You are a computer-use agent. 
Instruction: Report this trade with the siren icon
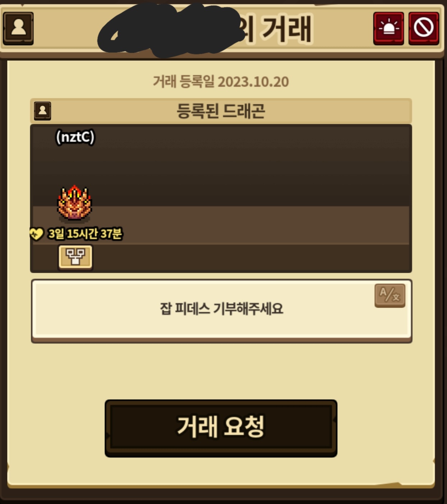(388, 28)
